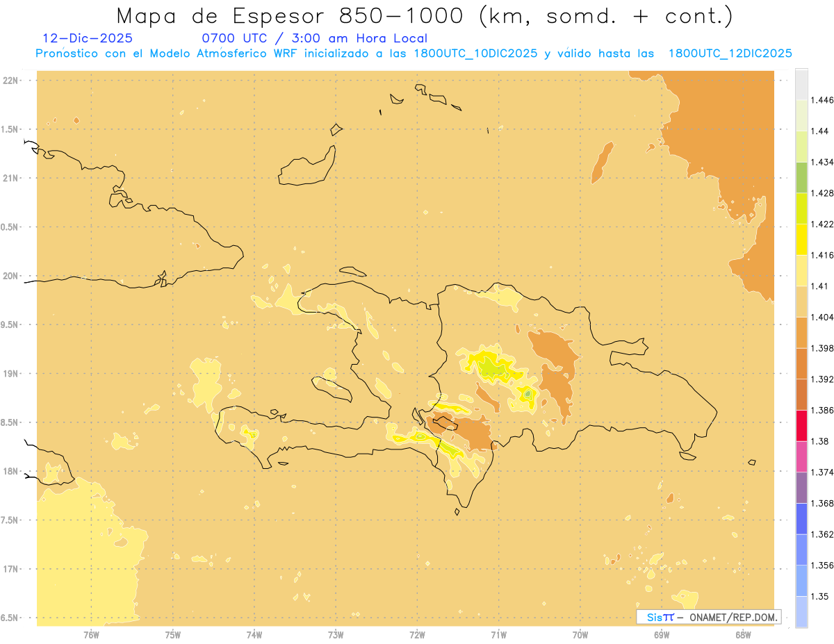This screenshot has width=834, height=644.
Task: Click the latitude label "19N"
Action: pos(12,374)
